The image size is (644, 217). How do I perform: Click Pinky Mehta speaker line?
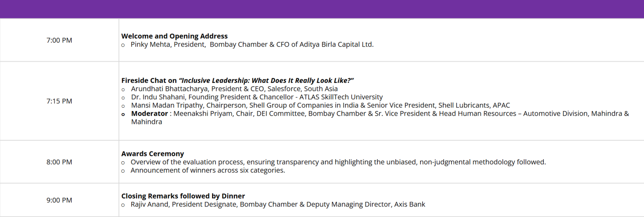coord(252,44)
